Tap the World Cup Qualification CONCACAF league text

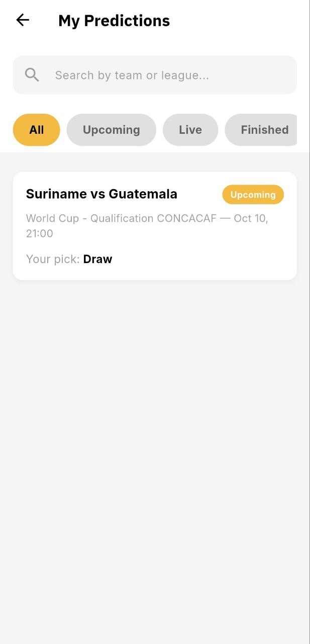tap(121, 218)
